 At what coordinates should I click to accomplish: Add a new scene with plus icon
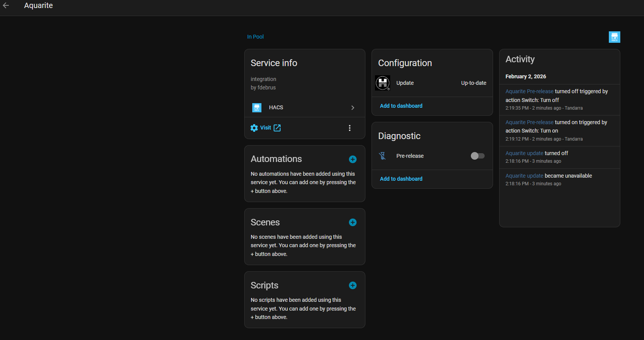[352, 222]
